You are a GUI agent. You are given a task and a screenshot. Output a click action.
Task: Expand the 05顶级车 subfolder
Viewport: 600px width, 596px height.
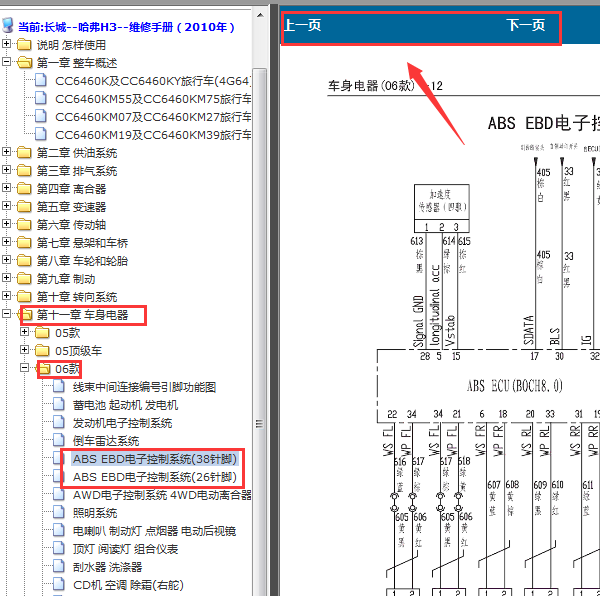(24, 349)
